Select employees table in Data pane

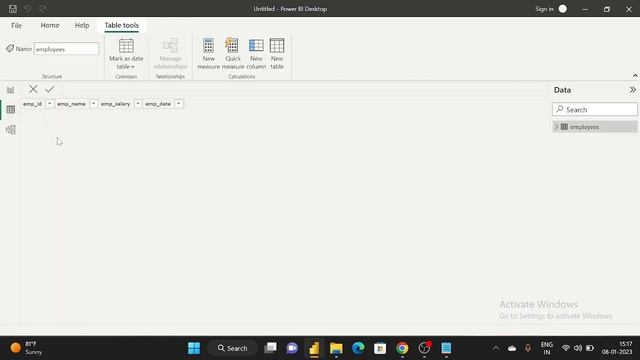(595, 127)
